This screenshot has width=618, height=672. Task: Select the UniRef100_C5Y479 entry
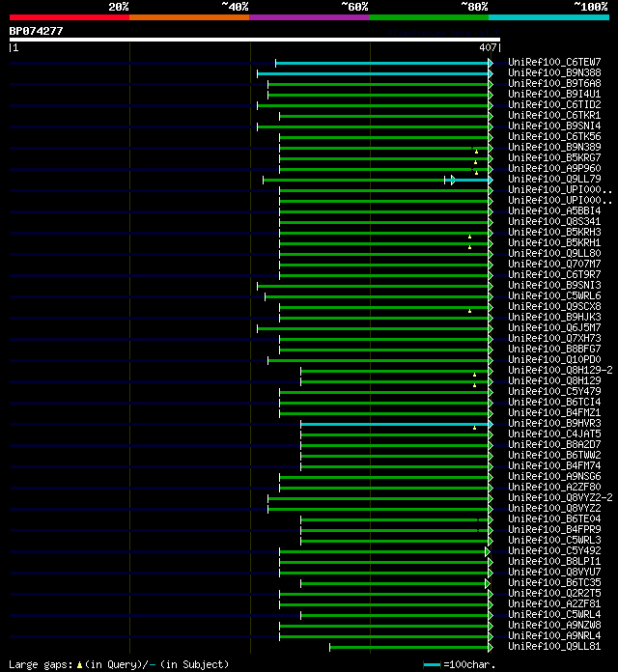tap(554, 391)
